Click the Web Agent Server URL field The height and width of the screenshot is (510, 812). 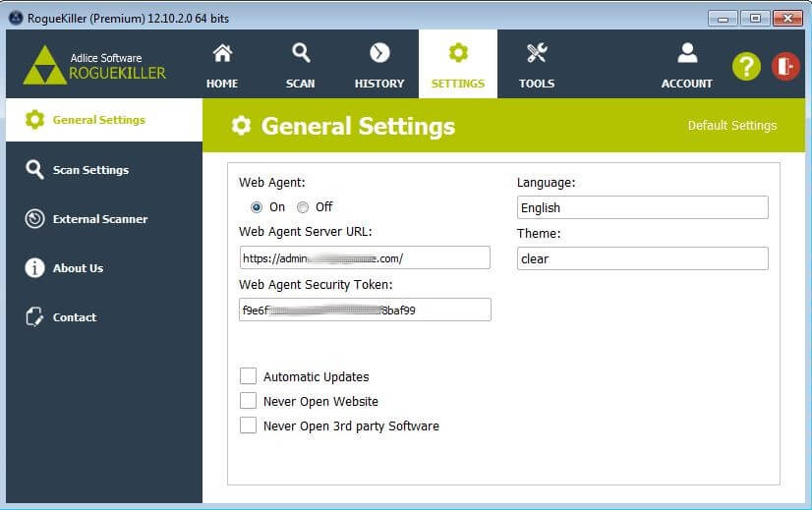coord(365,258)
